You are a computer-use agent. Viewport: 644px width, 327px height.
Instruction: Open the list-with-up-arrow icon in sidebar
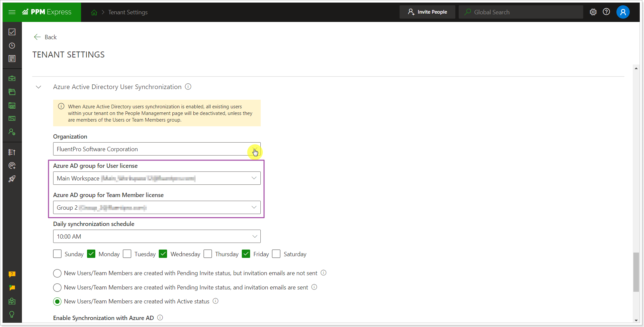(12, 152)
